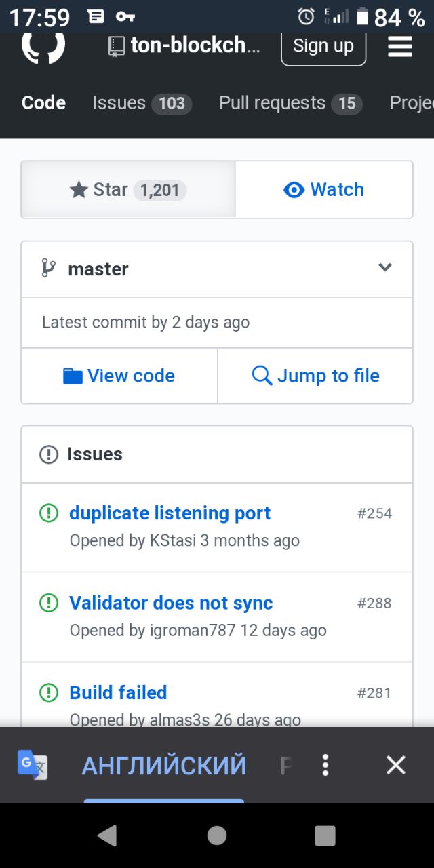Close the translation bar
The image size is (434, 868).
(x=395, y=765)
